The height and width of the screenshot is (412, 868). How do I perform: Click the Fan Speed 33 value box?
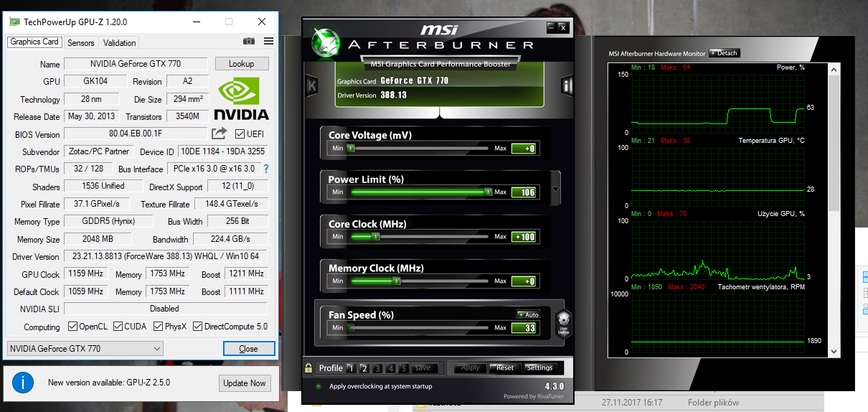coord(524,328)
